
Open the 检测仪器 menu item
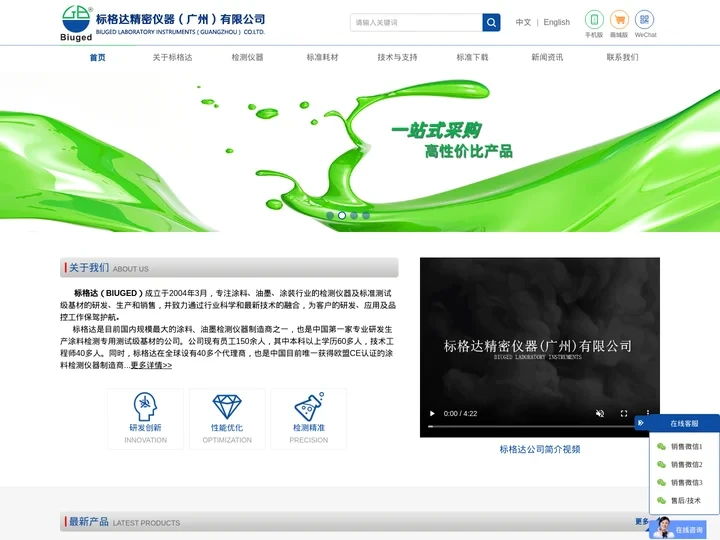tap(248, 57)
